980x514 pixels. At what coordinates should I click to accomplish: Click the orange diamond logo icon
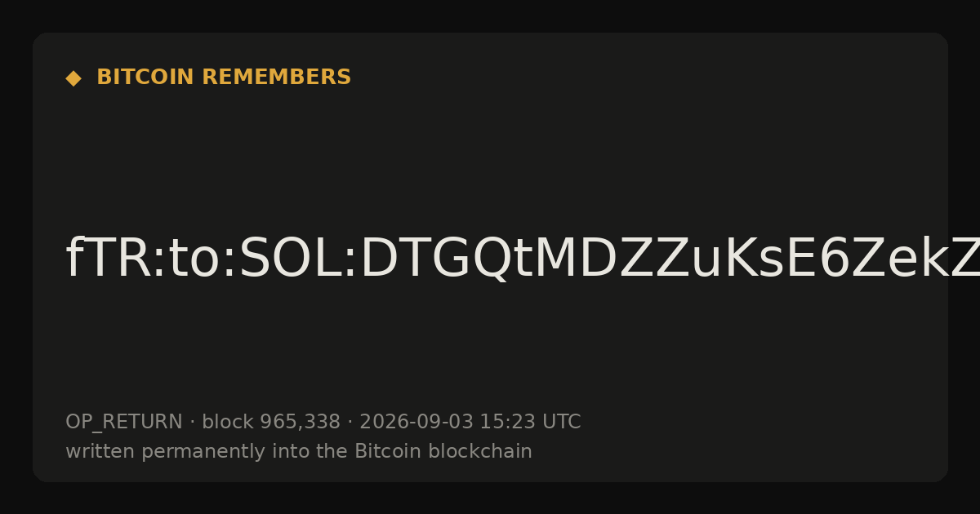click(x=73, y=78)
